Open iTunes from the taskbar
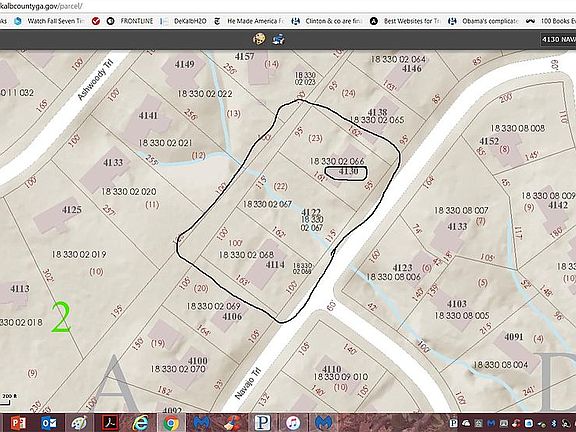 coord(293,423)
